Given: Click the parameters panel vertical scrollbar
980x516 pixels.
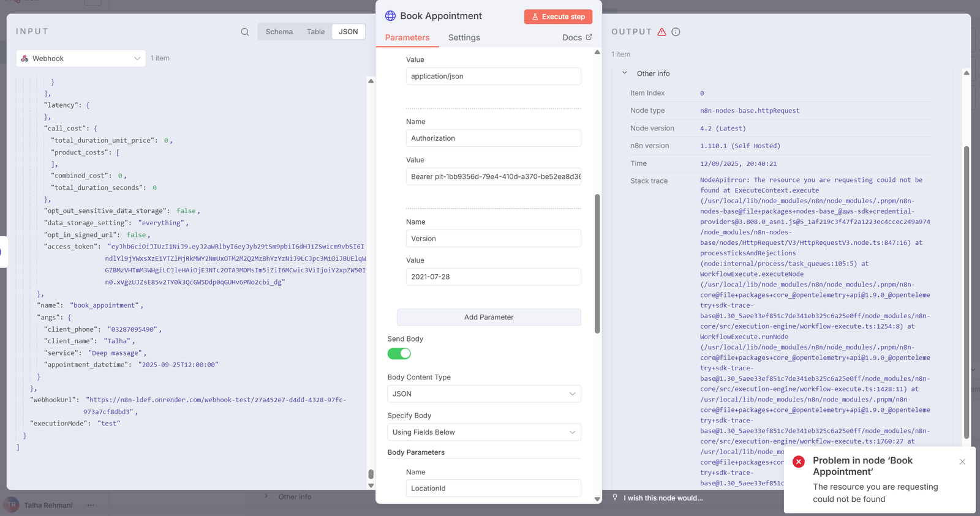Looking at the screenshot, I should (597, 264).
